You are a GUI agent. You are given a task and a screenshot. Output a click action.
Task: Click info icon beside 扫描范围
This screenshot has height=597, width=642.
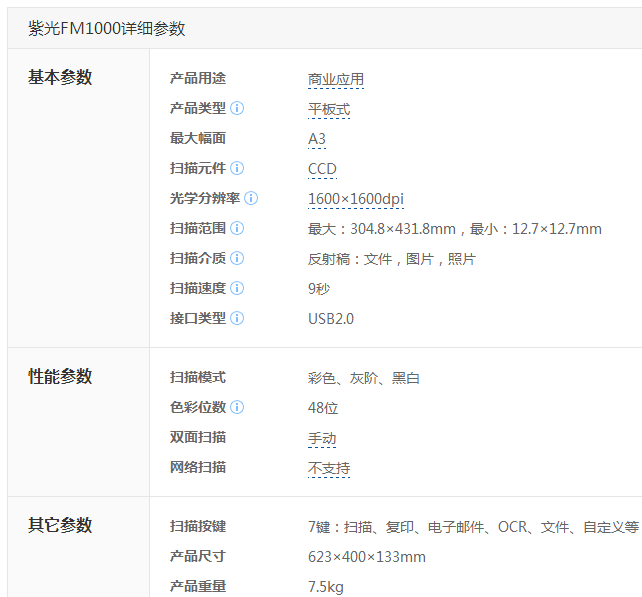(237, 228)
